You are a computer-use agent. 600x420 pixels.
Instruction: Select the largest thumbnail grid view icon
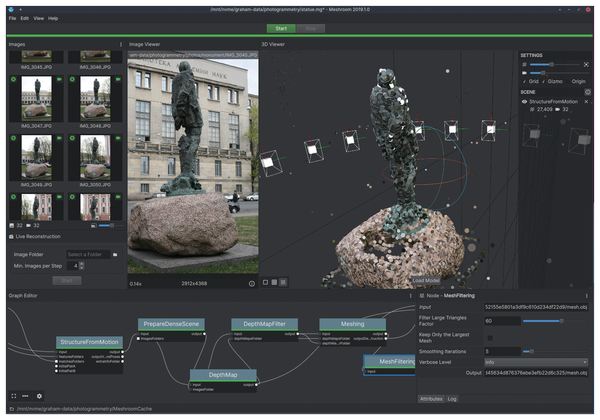282,283
